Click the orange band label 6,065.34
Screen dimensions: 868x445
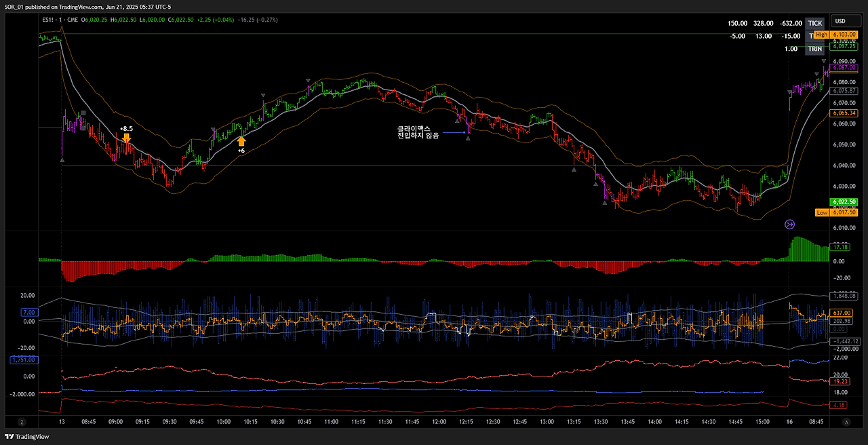coord(844,113)
